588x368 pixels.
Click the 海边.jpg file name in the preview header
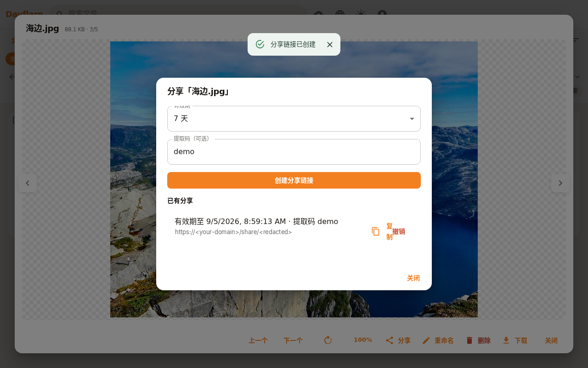[x=43, y=29]
